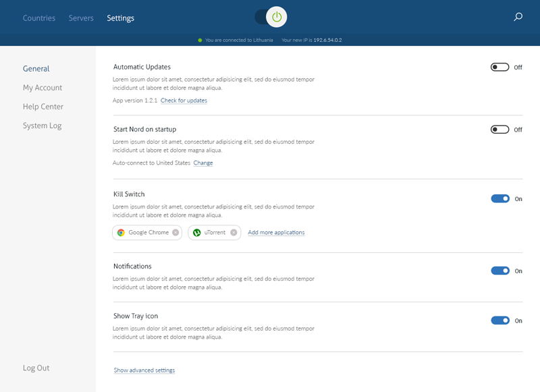Remove uTorrent from Kill Switch list
Screen dimensions: 540x392
click(234, 233)
